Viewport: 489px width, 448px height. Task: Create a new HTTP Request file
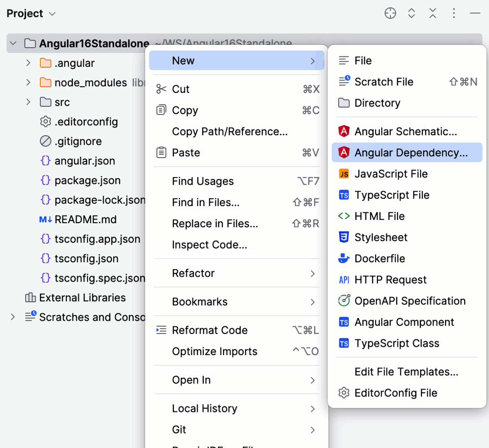coord(390,280)
